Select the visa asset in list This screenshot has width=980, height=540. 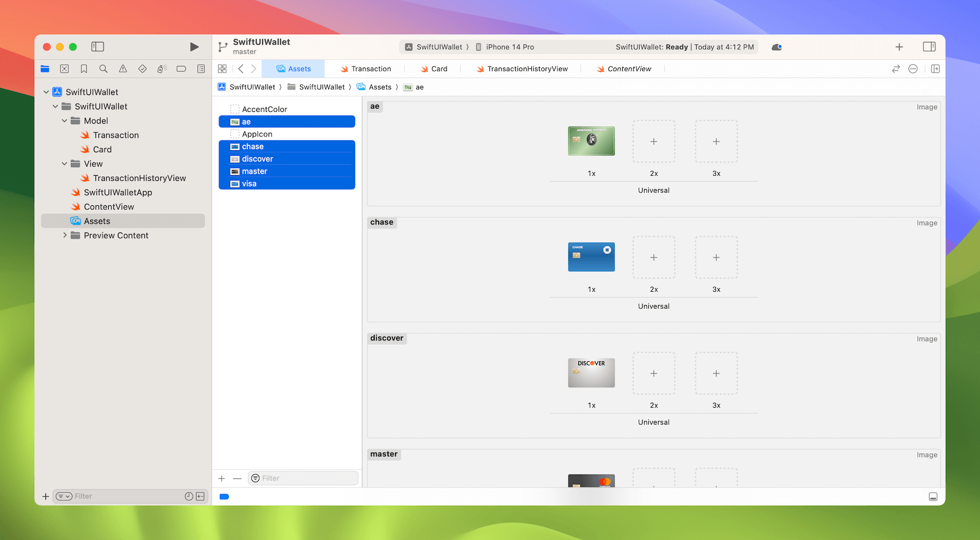(x=287, y=183)
